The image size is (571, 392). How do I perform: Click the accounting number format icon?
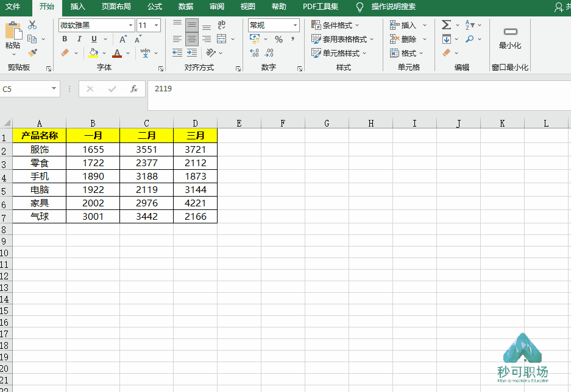tap(255, 38)
